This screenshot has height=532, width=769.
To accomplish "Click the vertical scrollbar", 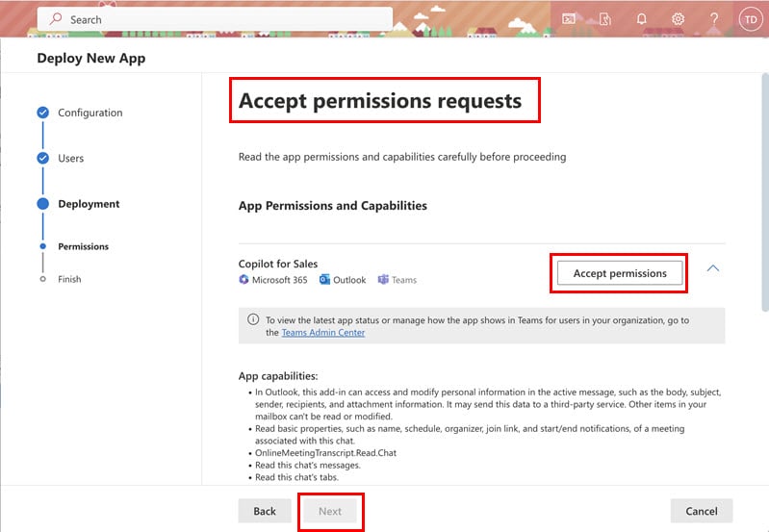I will coord(765,192).
